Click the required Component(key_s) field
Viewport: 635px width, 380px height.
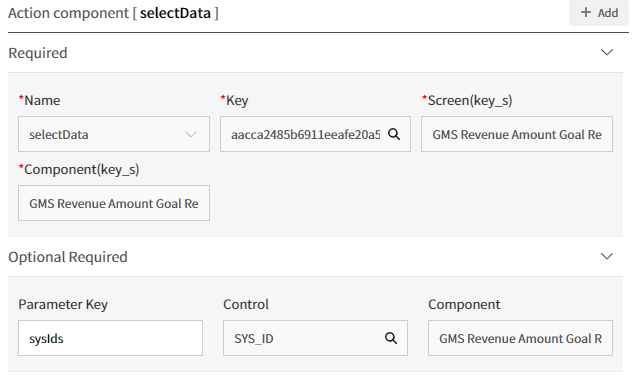(114, 203)
